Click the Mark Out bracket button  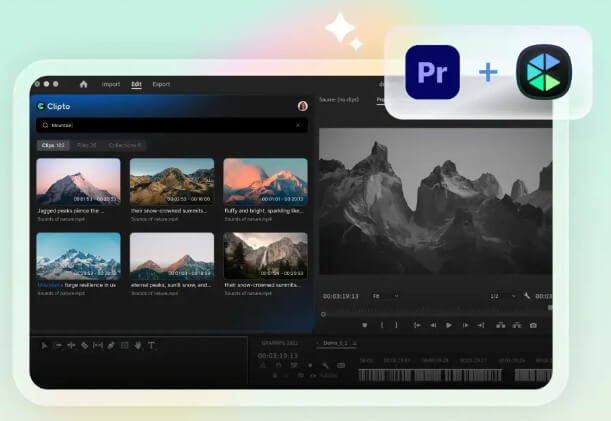tap(396, 325)
